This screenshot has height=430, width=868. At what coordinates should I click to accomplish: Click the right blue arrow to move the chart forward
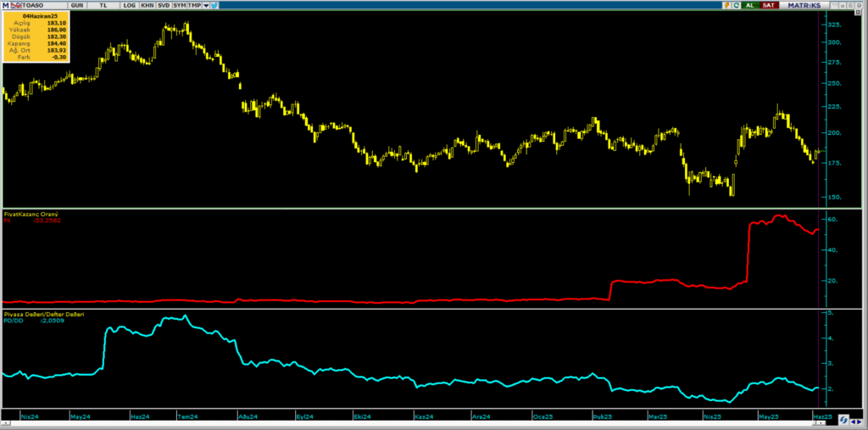tap(860, 422)
